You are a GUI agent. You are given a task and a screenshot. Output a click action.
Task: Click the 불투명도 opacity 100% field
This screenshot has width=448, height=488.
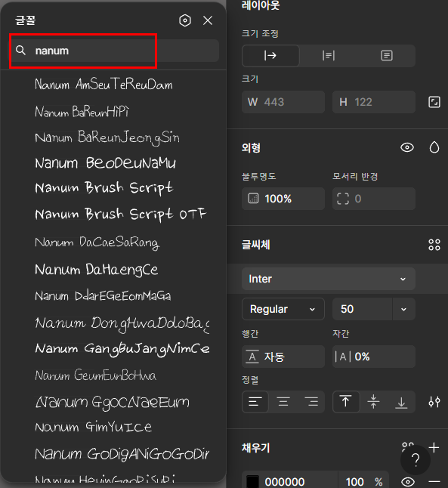tap(283, 199)
